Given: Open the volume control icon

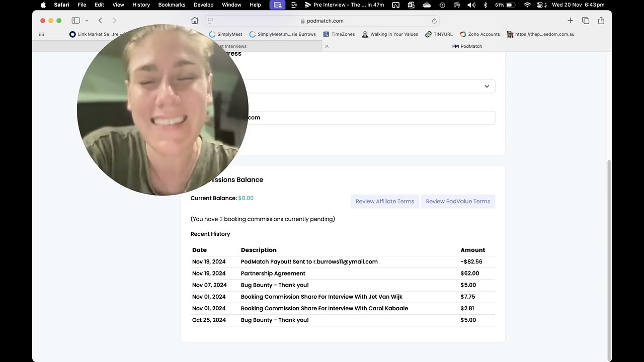Looking at the screenshot, I should tap(471, 5).
